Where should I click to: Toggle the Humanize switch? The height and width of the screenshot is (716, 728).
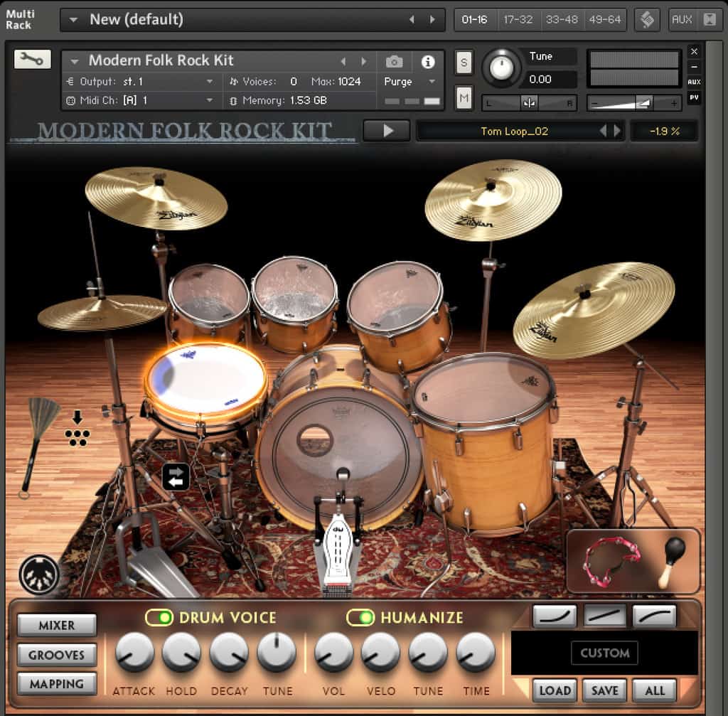click(360, 617)
